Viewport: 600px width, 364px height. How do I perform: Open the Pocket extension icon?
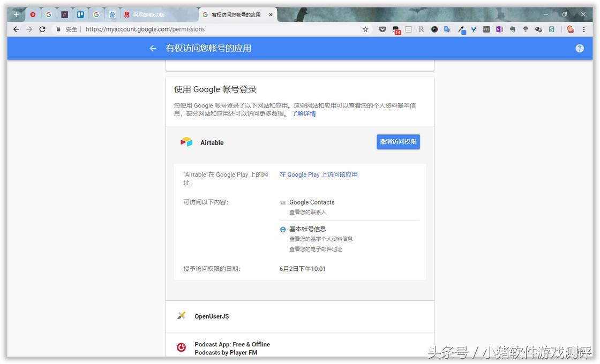(382, 29)
